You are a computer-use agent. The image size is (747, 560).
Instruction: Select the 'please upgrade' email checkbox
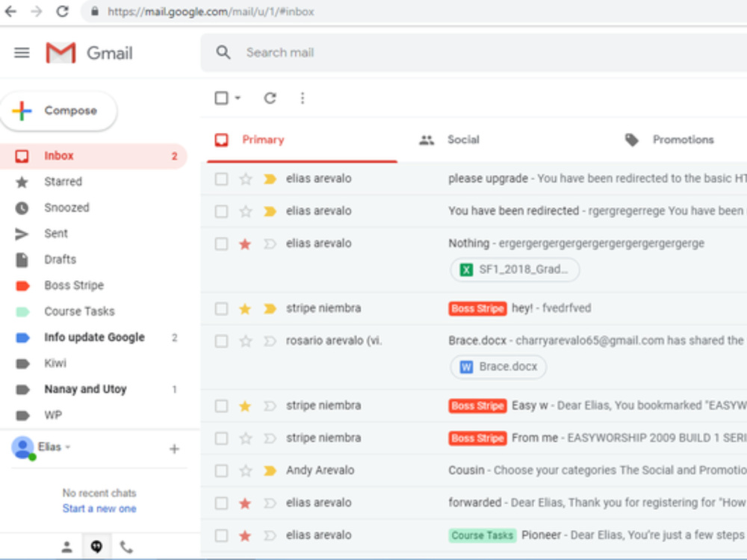[221, 179]
